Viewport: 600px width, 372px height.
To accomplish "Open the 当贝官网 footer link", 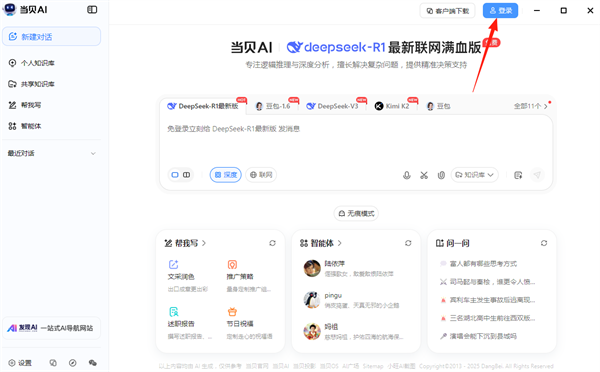I will [x=257, y=366].
